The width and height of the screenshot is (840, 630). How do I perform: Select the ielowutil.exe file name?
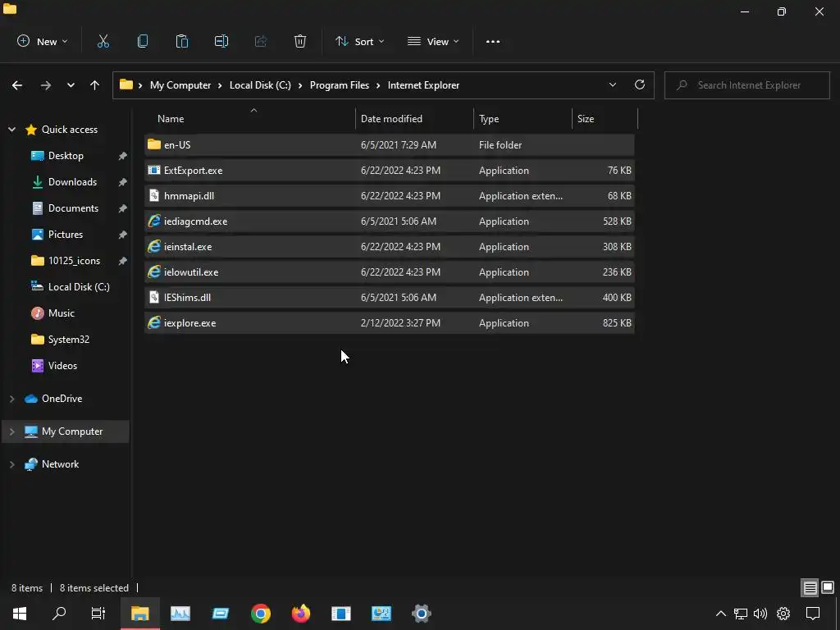191,272
